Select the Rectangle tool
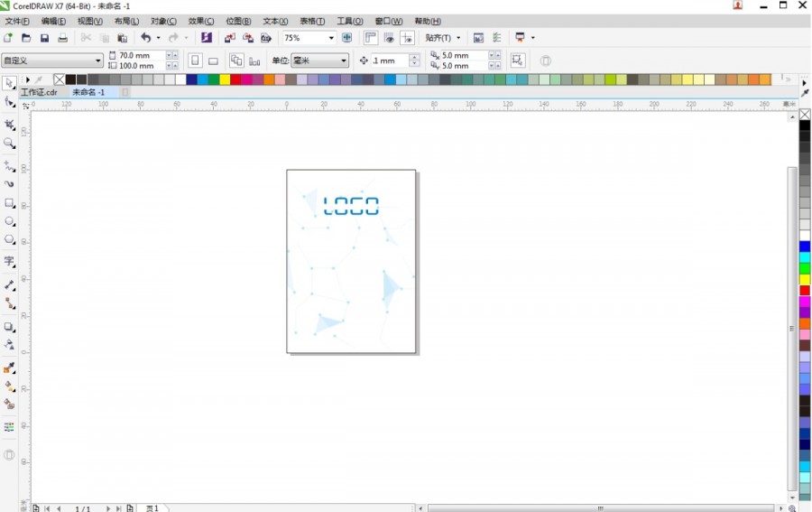Image resolution: width=812 pixels, height=512 pixels. coord(9,202)
